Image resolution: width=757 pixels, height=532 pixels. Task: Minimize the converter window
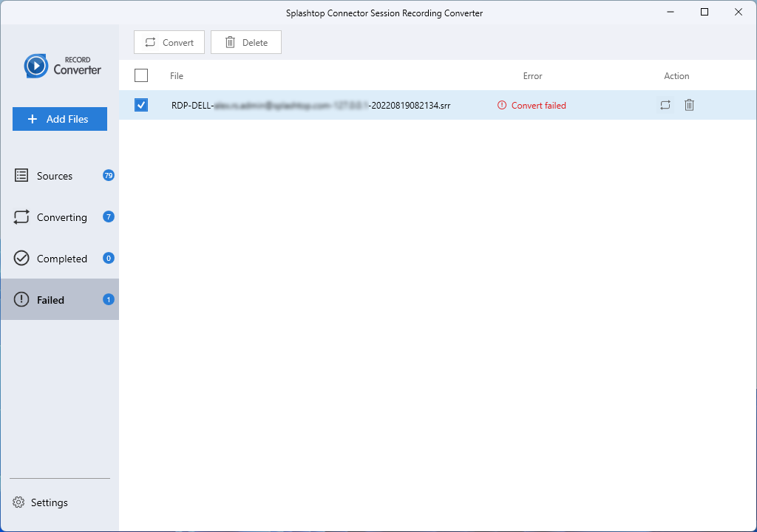[x=670, y=12]
